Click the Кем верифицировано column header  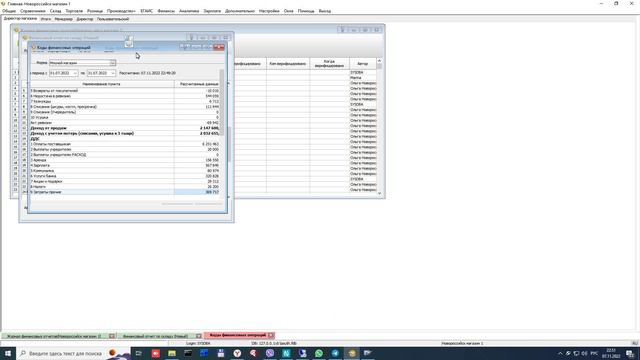(288, 64)
